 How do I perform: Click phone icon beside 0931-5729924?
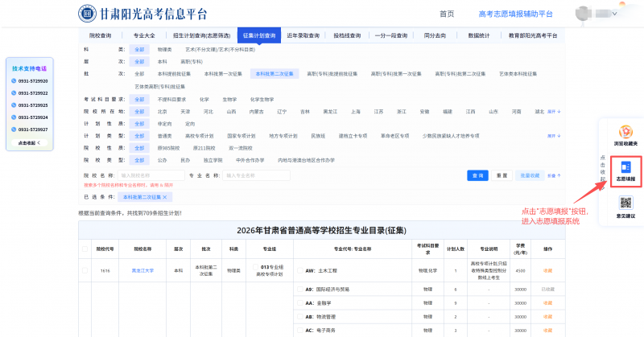click(x=14, y=117)
